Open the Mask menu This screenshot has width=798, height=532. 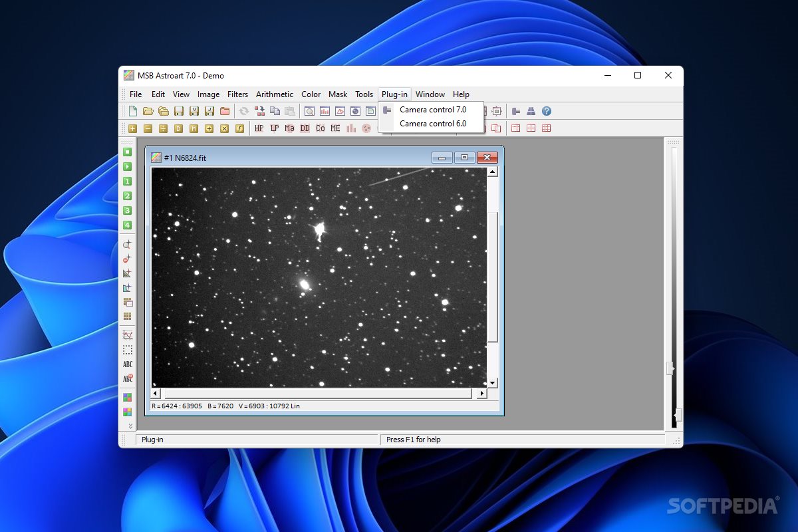(x=338, y=94)
